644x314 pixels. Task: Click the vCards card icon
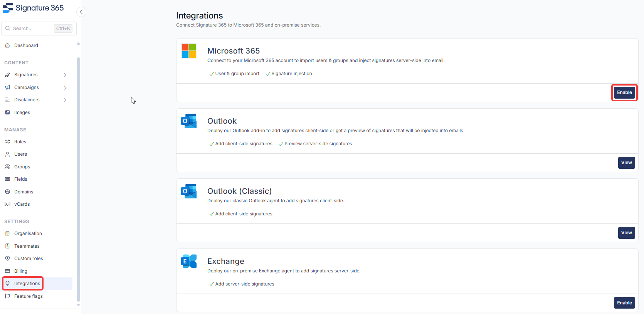(7, 204)
